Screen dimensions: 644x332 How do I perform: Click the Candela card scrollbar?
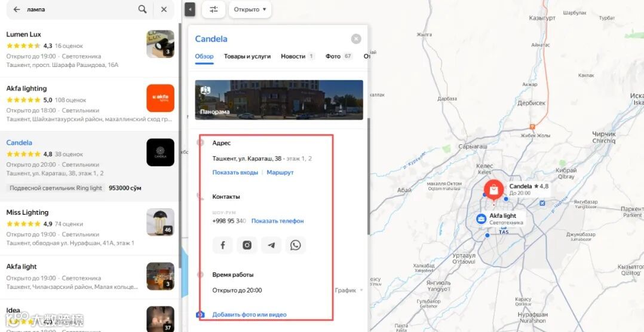click(369, 176)
